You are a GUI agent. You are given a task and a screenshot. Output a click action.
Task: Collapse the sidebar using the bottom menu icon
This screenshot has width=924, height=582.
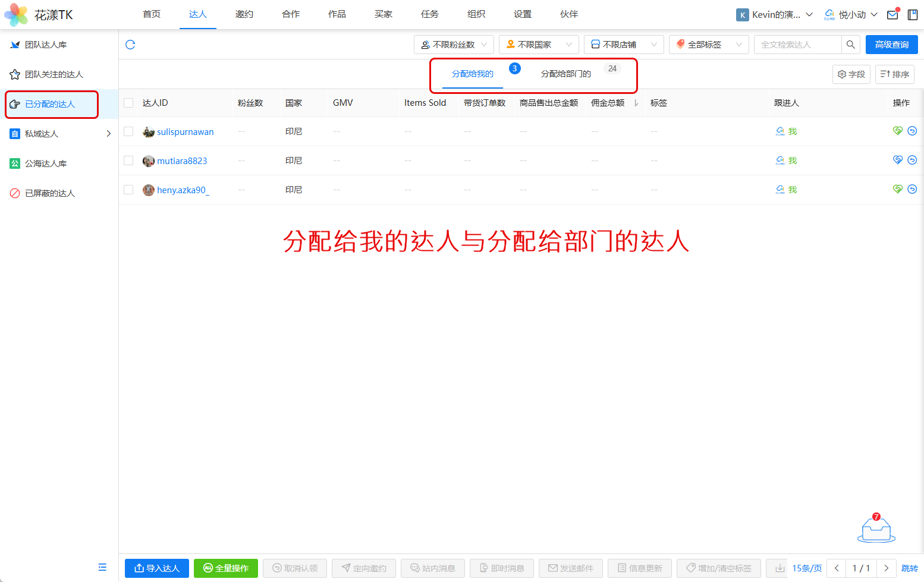point(102,567)
